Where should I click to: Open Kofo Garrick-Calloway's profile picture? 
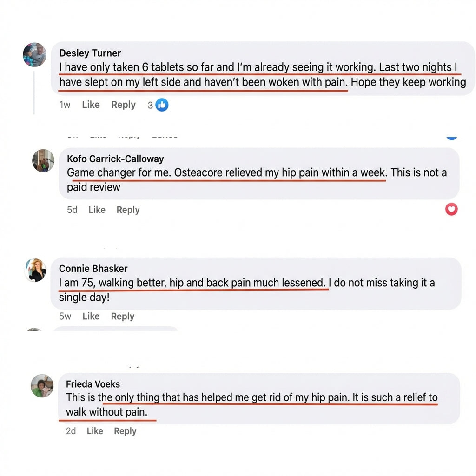coord(43,160)
